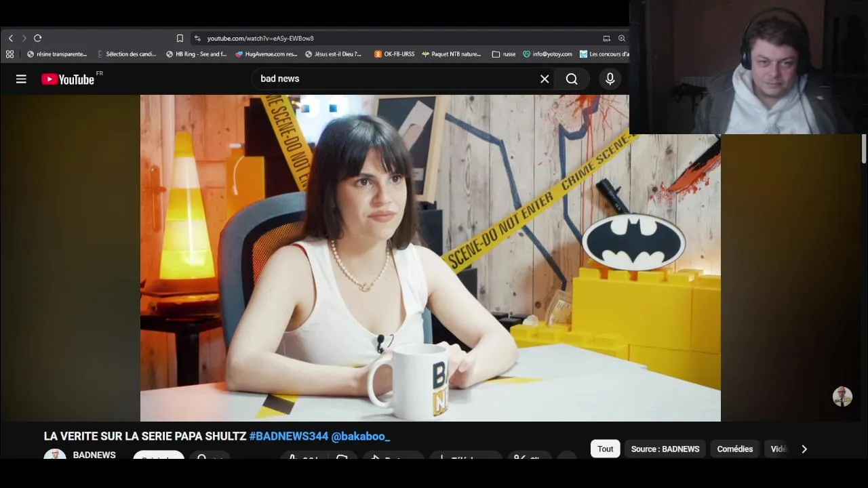Reload the page with the refresh icon

click(37, 38)
